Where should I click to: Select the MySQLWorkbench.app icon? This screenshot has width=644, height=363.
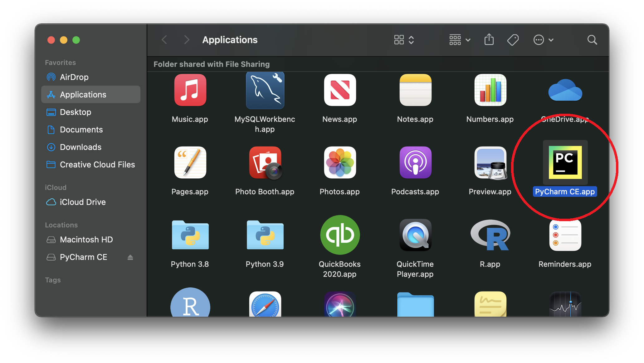265,90
